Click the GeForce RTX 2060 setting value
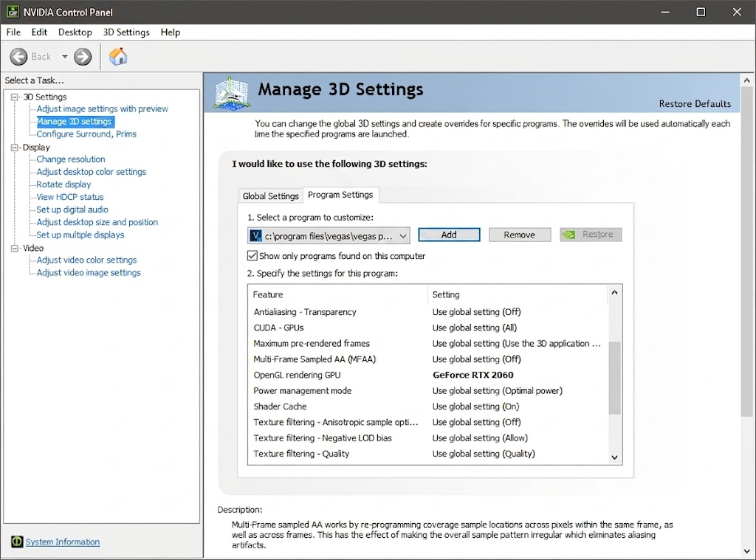 tap(473, 375)
